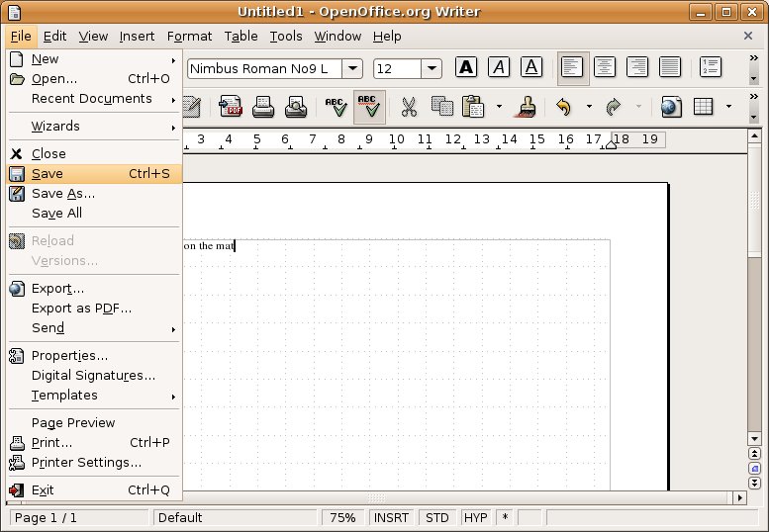
Task: Open Printer Settings... menu entry
Action: pos(95,463)
